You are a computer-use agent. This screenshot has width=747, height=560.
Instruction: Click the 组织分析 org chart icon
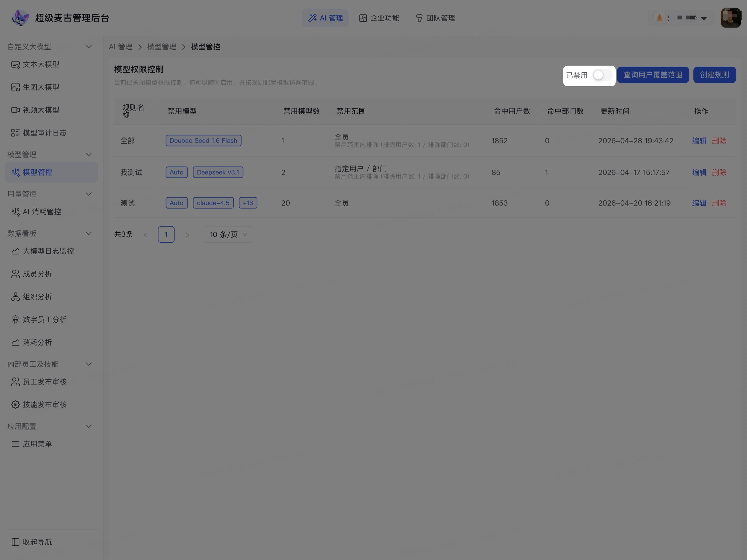click(16, 297)
